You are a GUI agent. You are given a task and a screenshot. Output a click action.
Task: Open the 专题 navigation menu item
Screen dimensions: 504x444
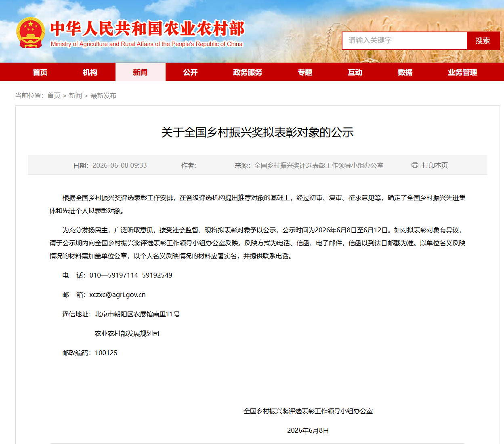[305, 72]
